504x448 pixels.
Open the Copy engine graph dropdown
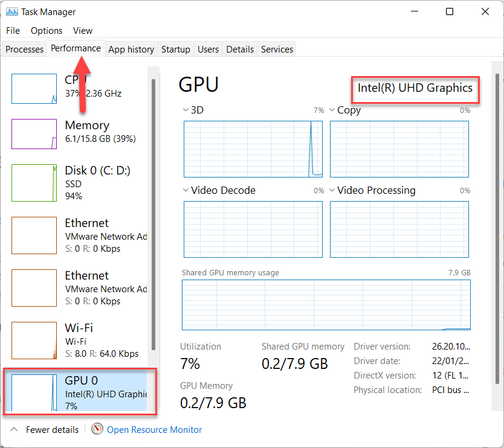point(332,110)
